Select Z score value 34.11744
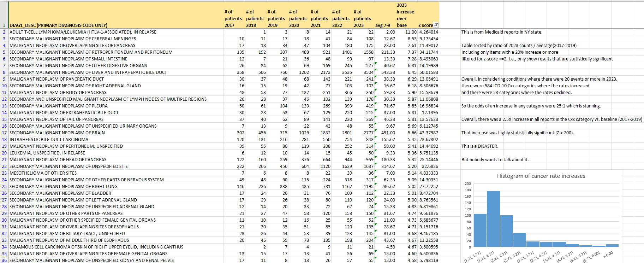Image resolution: width=644 pixels, height=263 pixels. coord(428,52)
